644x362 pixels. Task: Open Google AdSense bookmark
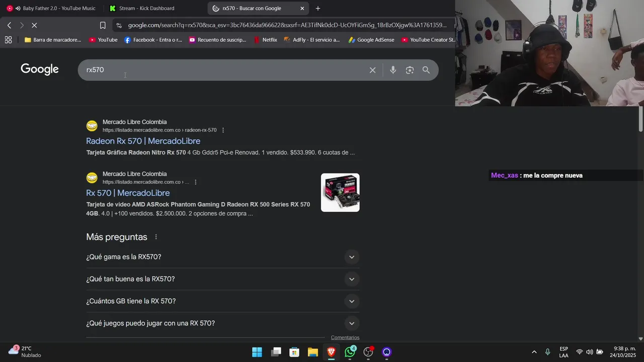coord(371,40)
